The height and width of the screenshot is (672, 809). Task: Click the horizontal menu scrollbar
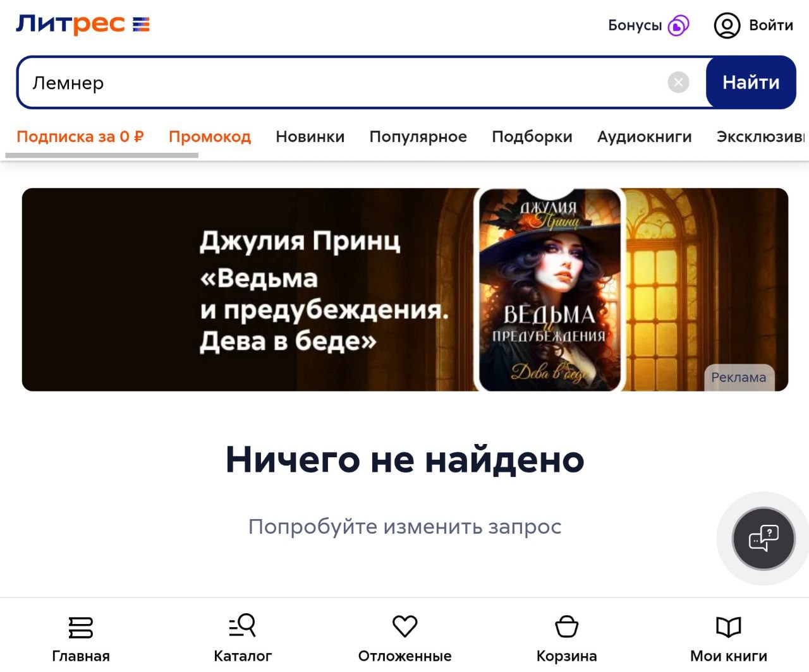pyautogui.click(x=102, y=155)
